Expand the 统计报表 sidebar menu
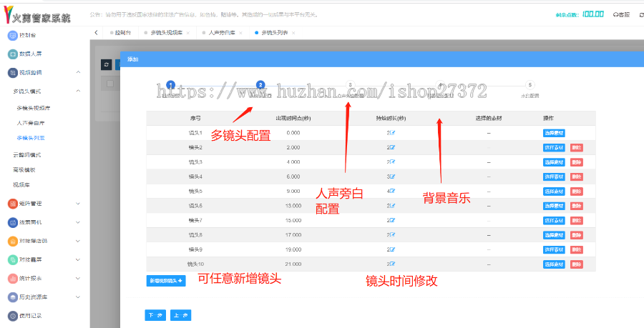The height and width of the screenshot is (328, 644). click(x=77, y=278)
